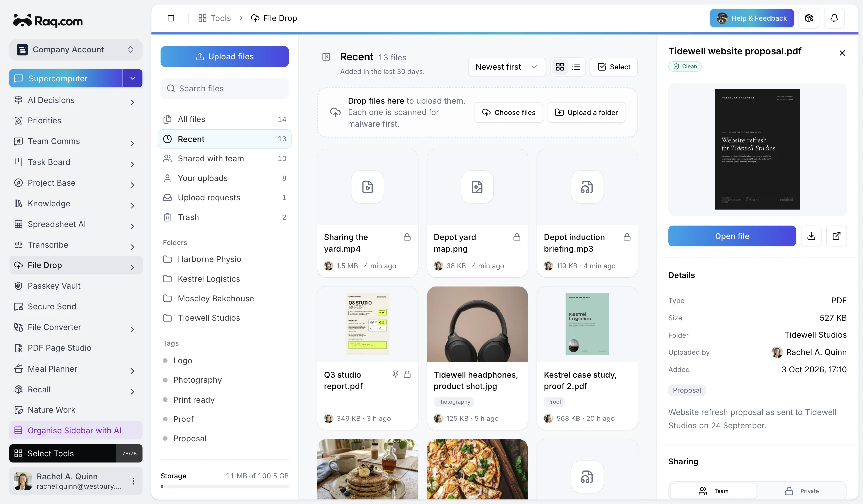Open Upload requests

(225, 197)
